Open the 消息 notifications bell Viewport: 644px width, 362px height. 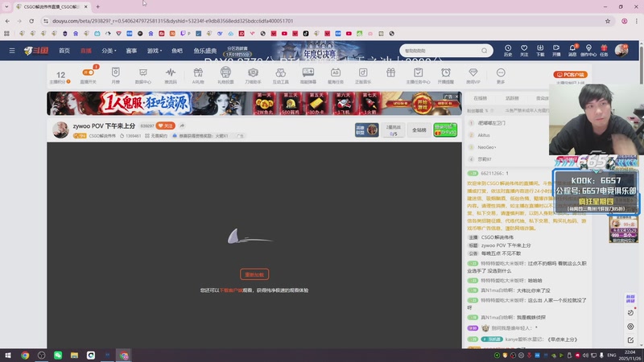572,51
